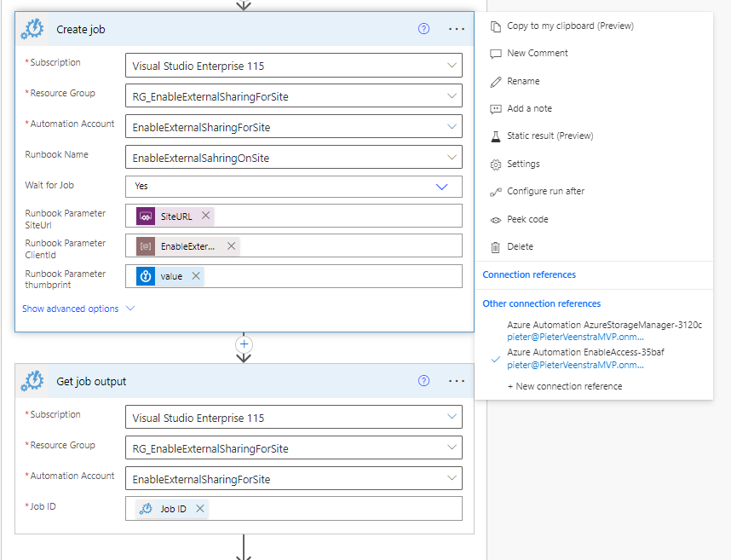The height and width of the screenshot is (560, 731).
Task: Click inside Runbook Parameter SiteUrl field
Action: coord(294,216)
